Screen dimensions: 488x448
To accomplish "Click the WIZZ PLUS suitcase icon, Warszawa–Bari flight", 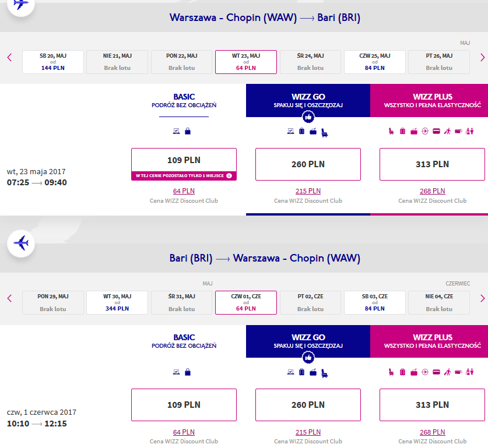I will pyautogui.click(x=402, y=131).
